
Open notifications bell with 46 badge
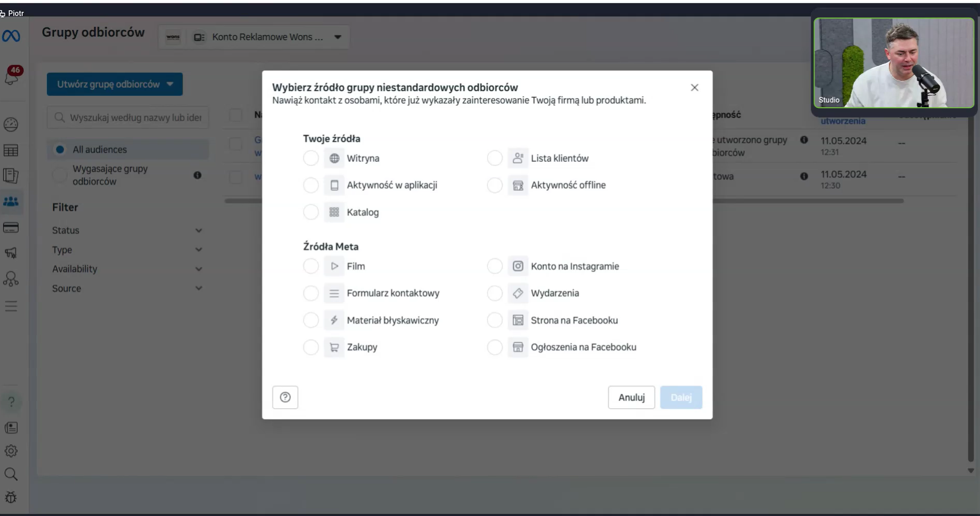[11, 76]
